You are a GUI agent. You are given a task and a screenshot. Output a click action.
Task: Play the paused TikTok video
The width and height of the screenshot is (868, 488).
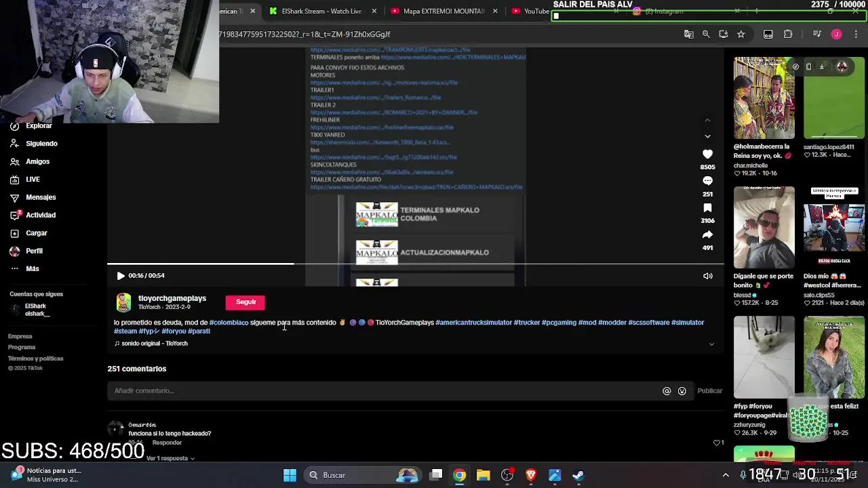tap(121, 276)
